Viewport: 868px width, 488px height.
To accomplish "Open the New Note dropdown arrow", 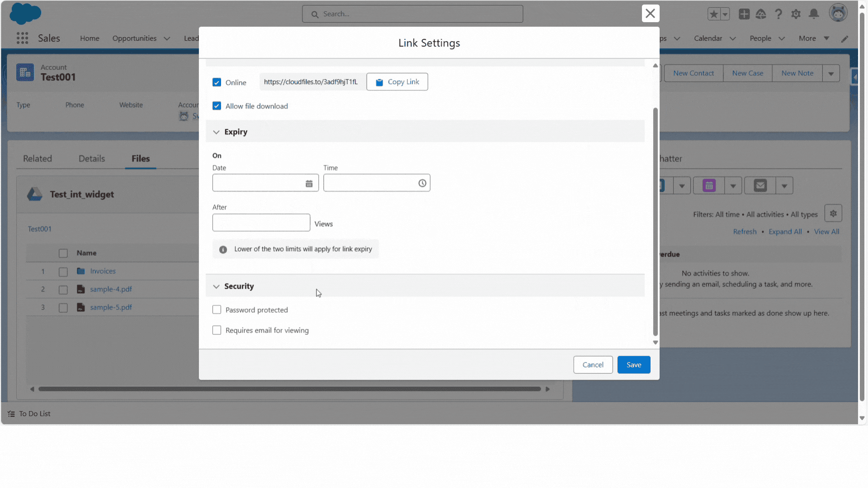I will pyautogui.click(x=832, y=73).
